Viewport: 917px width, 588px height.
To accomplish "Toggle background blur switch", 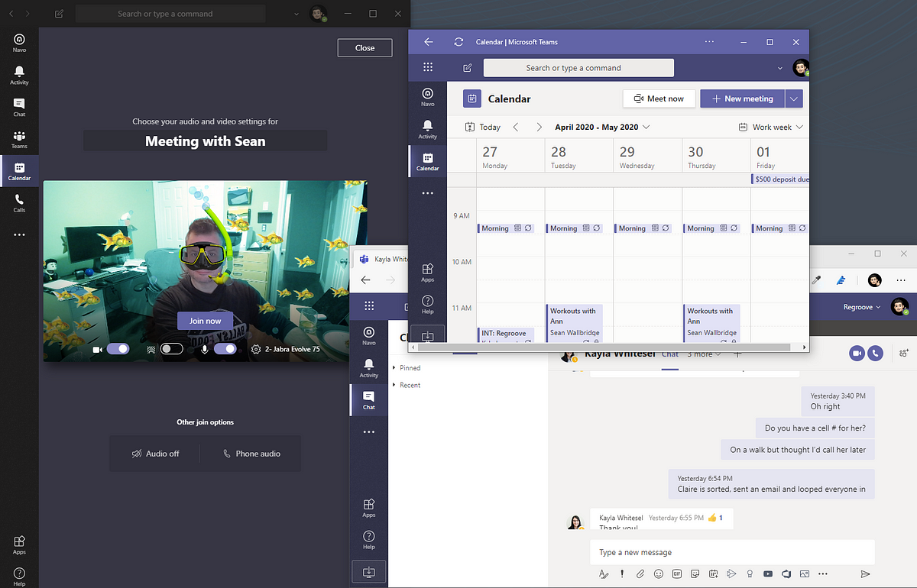I will (x=172, y=349).
